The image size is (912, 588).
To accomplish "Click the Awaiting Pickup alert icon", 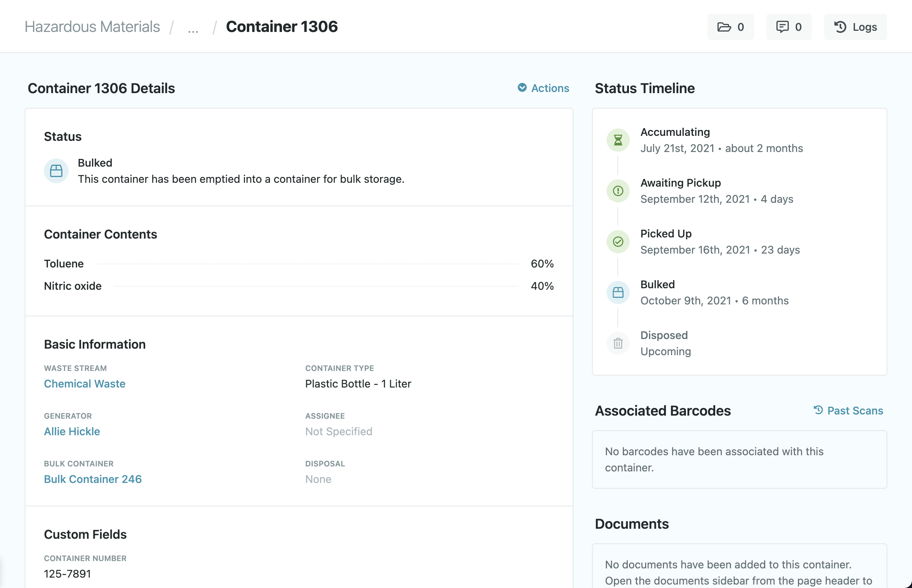I will point(618,191).
